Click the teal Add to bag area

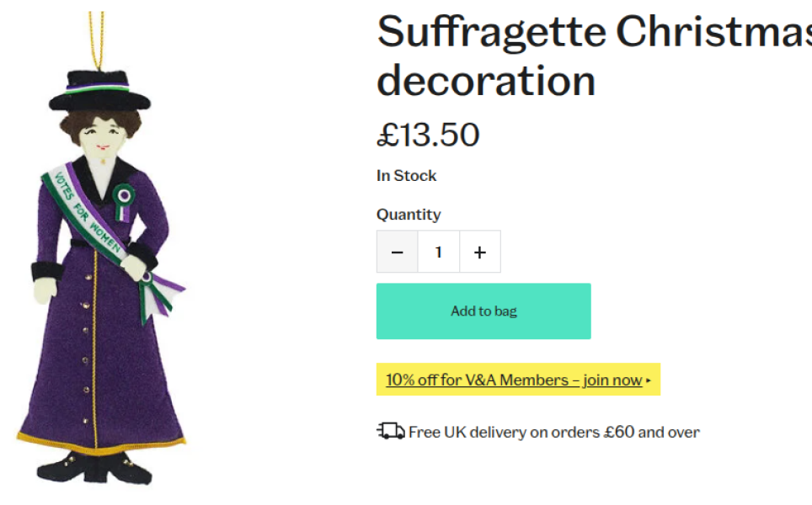(483, 311)
